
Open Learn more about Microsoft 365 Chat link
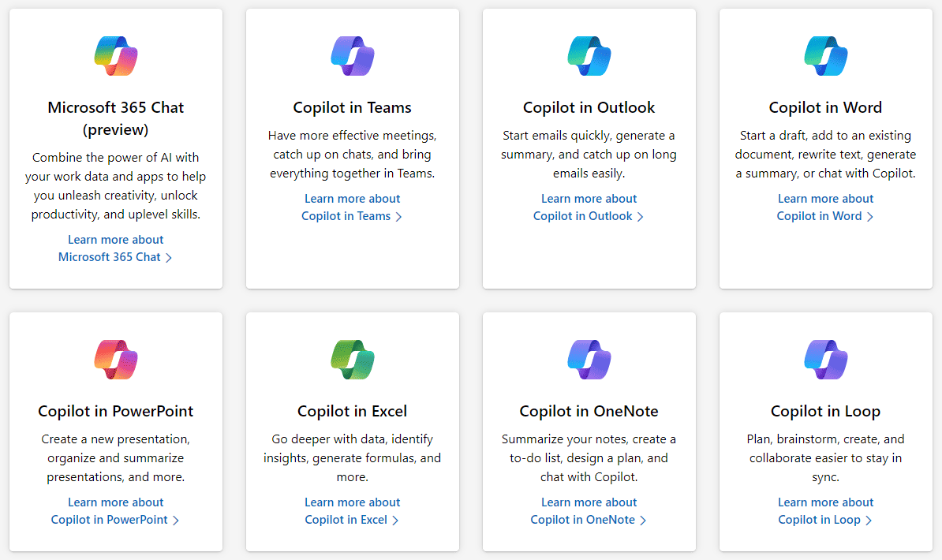115,248
